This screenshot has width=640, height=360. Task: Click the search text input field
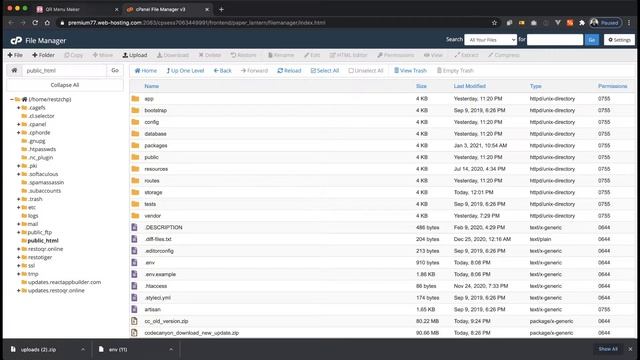555,40
